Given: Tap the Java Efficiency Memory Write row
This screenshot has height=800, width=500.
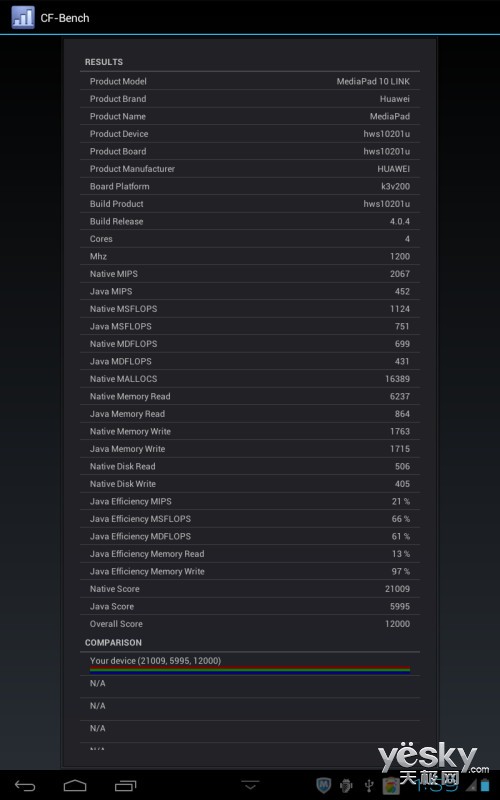Looking at the screenshot, I should 250,571.
